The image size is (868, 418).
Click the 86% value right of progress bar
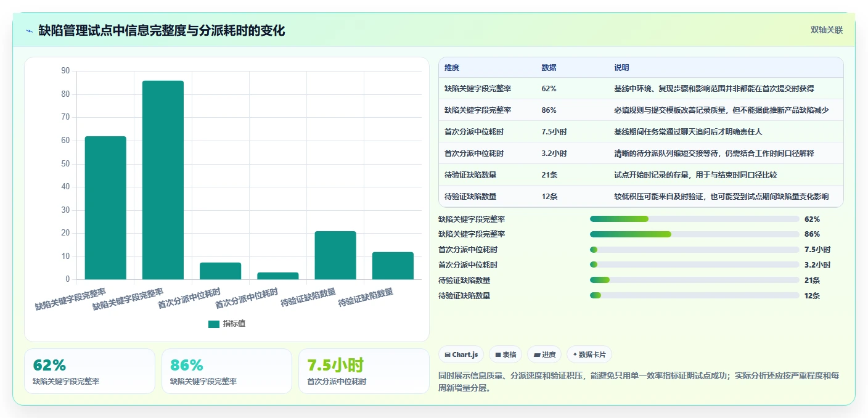[x=812, y=234]
